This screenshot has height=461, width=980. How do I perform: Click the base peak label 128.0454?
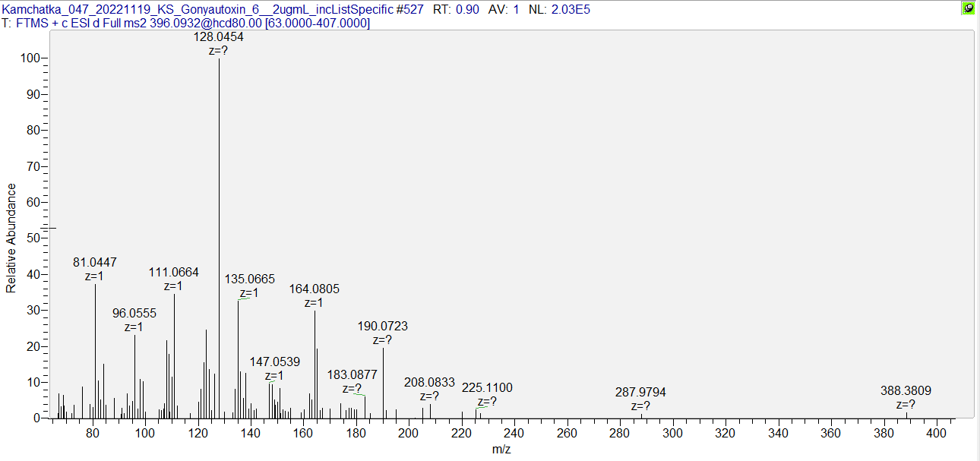(219, 36)
